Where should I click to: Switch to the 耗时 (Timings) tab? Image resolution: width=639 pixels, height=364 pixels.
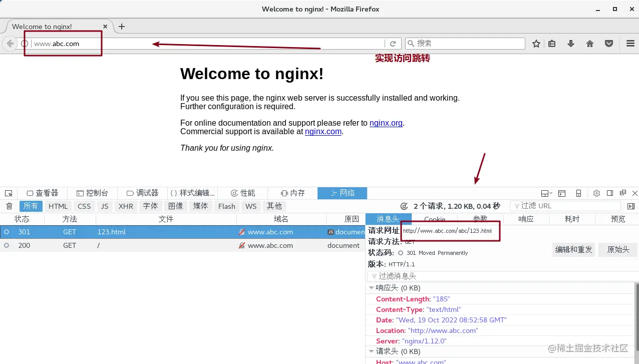pos(572,219)
